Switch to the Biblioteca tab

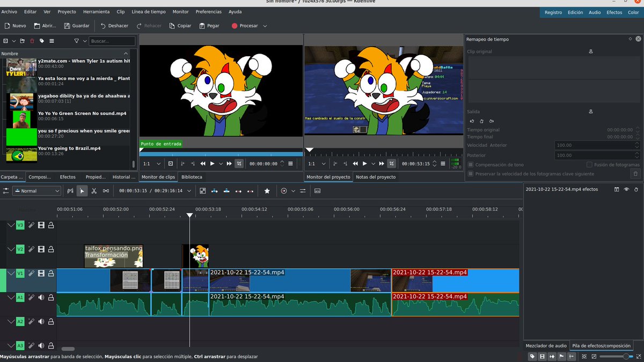point(192,176)
